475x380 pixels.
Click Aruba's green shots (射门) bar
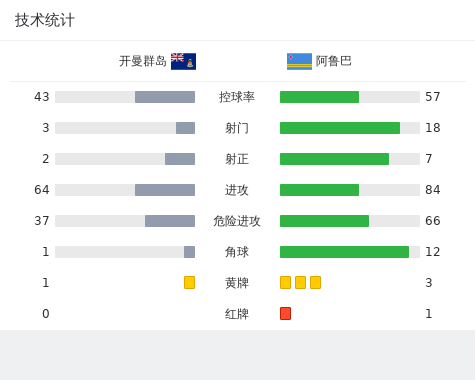point(340,128)
